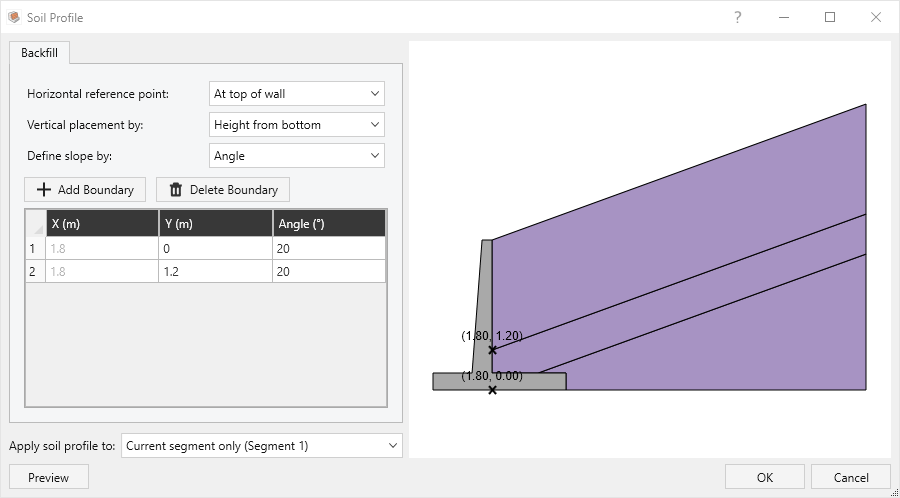Select row header 2 in the table
Viewport: 900px width, 498px height.
point(36,271)
